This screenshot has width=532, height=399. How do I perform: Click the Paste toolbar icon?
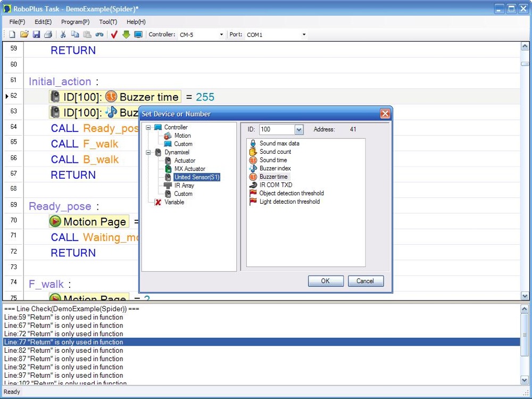point(87,34)
